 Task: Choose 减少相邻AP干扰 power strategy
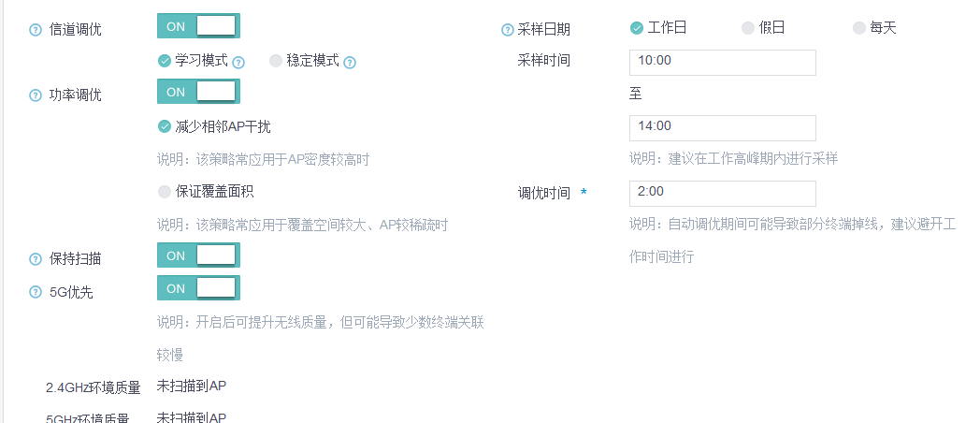tap(165, 126)
